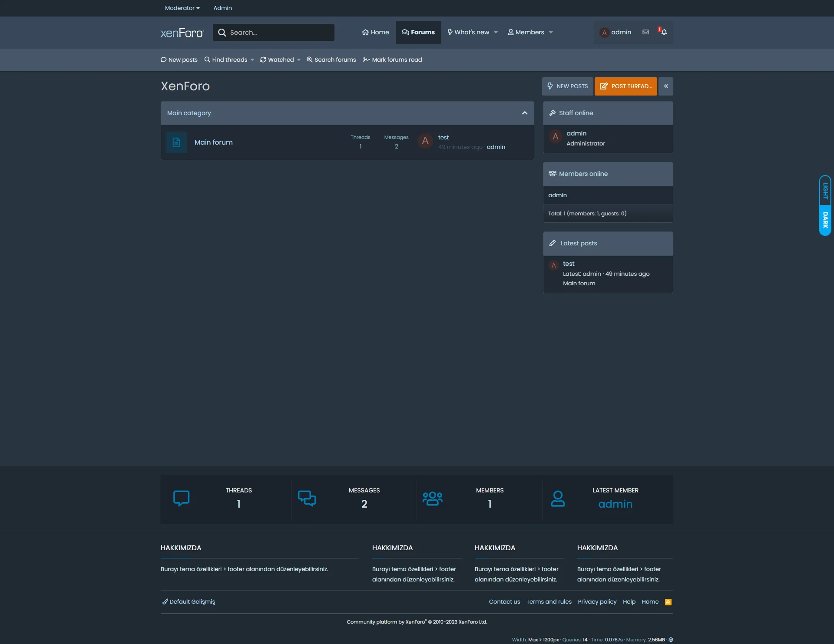Viewport: 834px width, 644px height.
Task: Open the Default Gelişmiş style chooser
Action: coord(188,601)
